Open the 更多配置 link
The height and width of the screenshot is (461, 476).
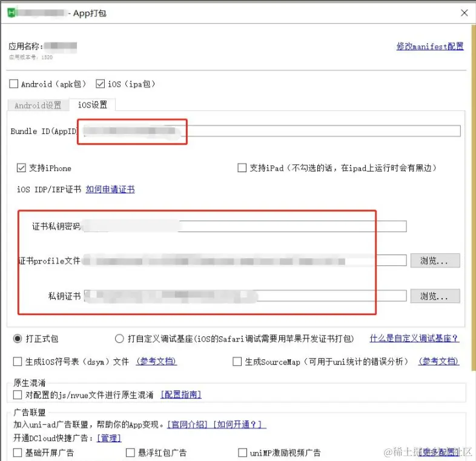(439, 452)
